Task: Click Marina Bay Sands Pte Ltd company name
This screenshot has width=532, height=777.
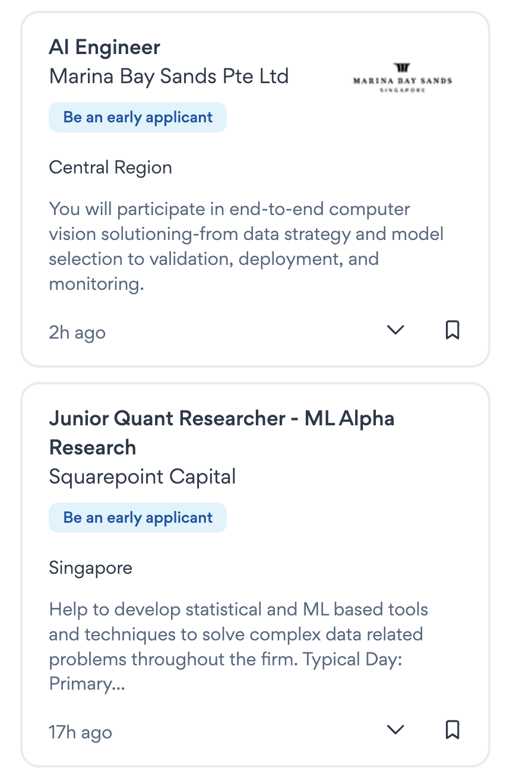Action: pos(169,76)
